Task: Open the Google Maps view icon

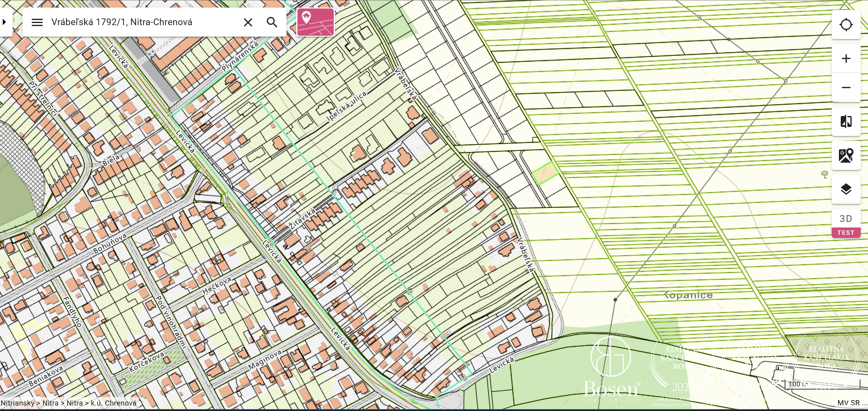Action: point(845,155)
